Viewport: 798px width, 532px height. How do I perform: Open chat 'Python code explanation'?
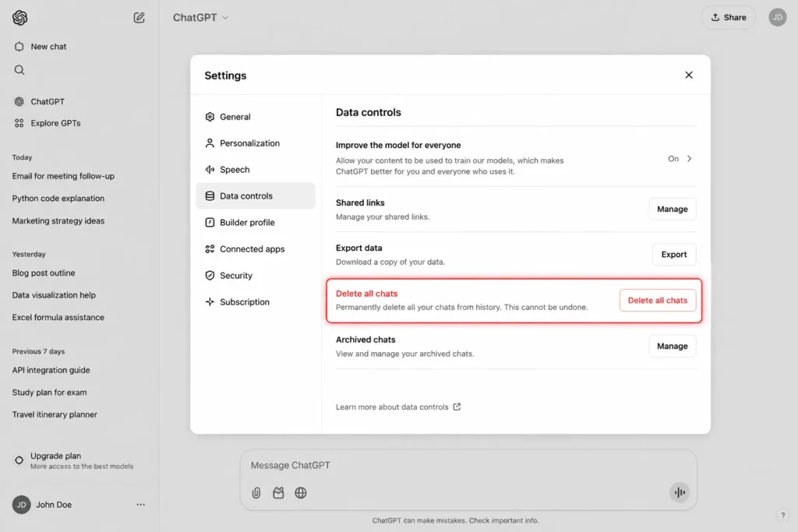pos(58,199)
